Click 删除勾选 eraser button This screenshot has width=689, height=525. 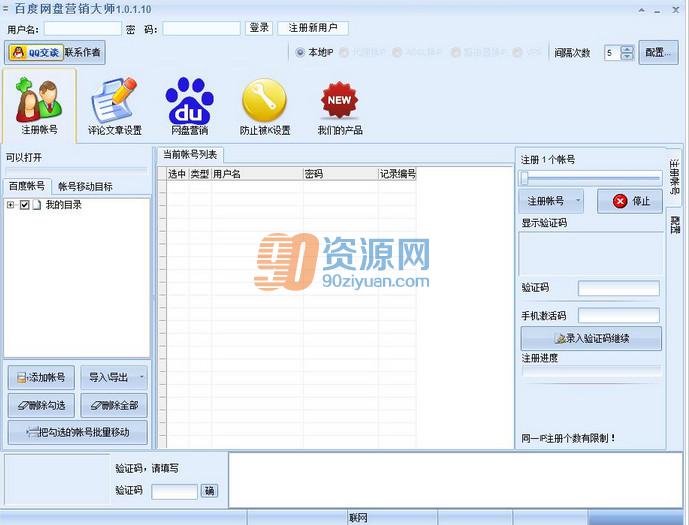pyautogui.click(x=41, y=406)
